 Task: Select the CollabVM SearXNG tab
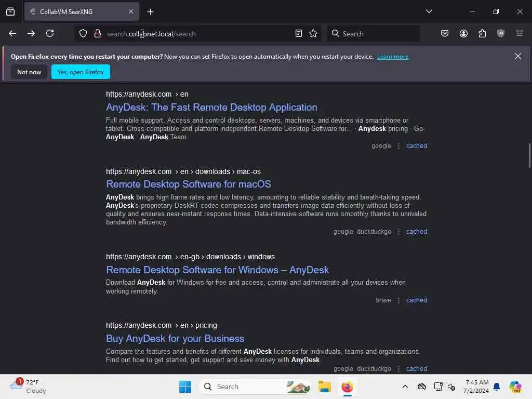(82, 12)
